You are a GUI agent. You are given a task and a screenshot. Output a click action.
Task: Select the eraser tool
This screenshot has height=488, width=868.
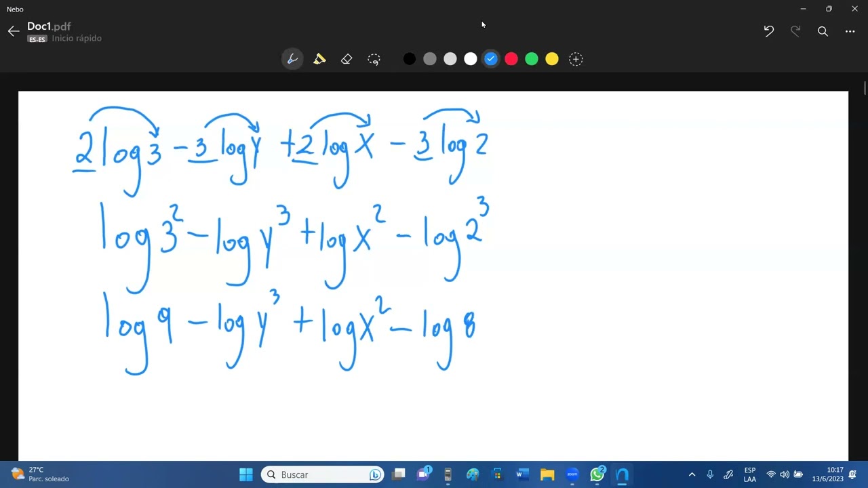tap(347, 59)
